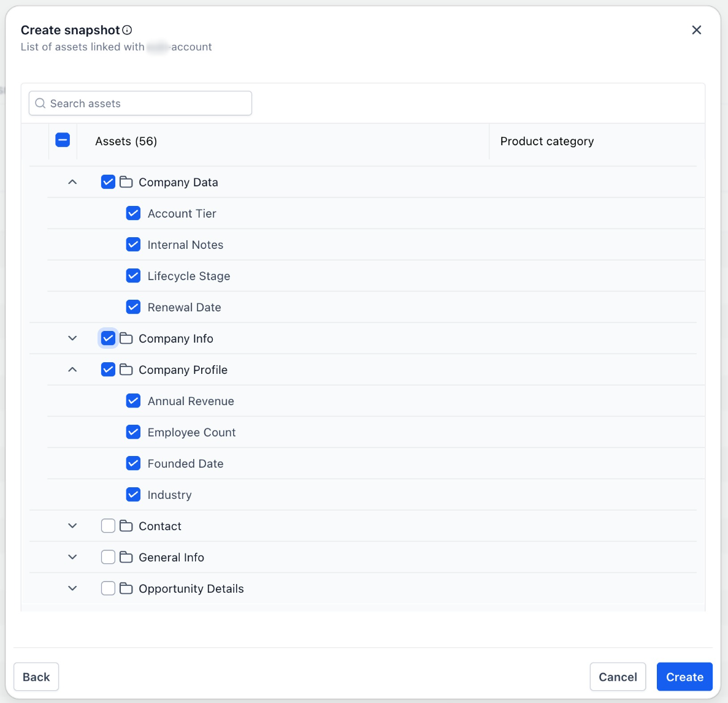The image size is (728, 703).
Task: Close the Create snapshot dialog
Action: 697,30
